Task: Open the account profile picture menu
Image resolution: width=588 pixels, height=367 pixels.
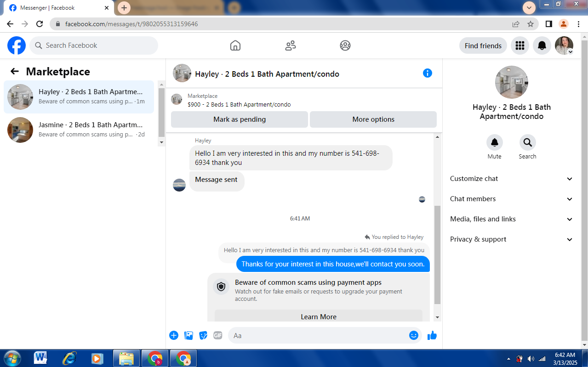Action: click(564, 45)
